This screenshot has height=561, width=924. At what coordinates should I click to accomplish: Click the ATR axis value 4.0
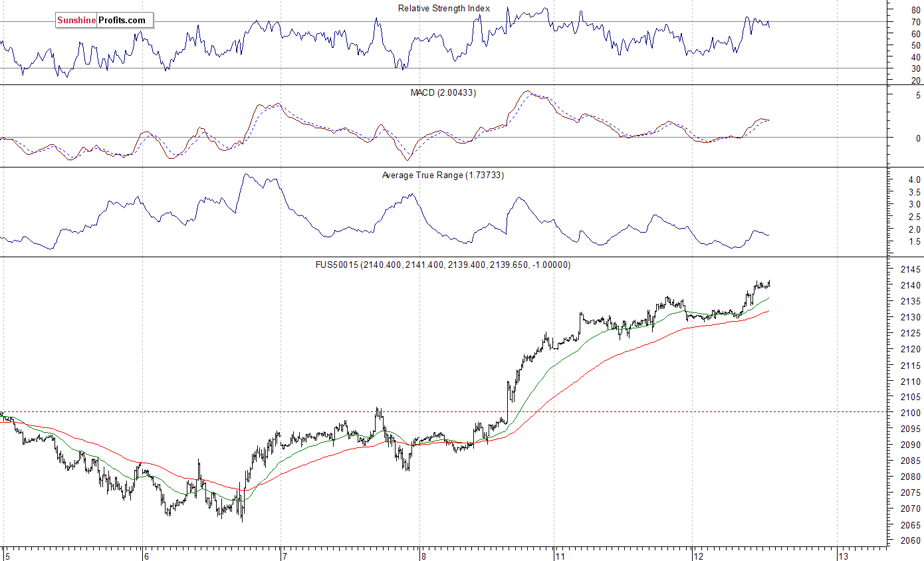coord(914,179)
